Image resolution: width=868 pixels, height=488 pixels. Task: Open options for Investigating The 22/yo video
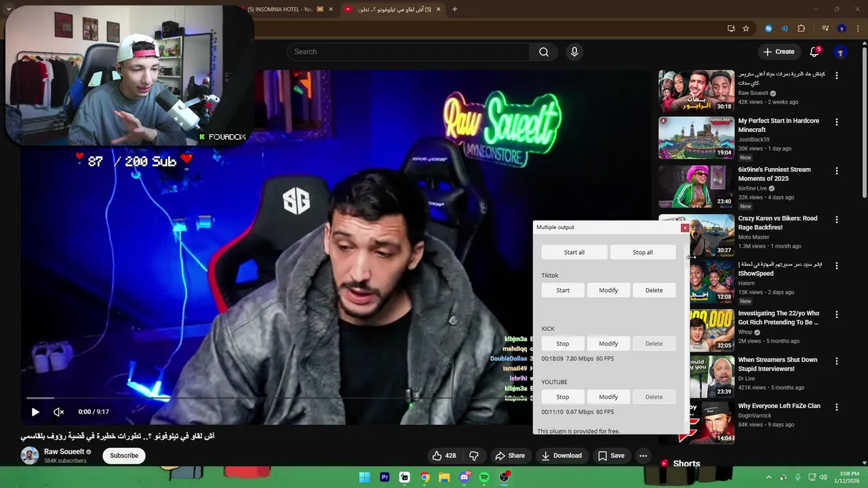tap(836, 314)
